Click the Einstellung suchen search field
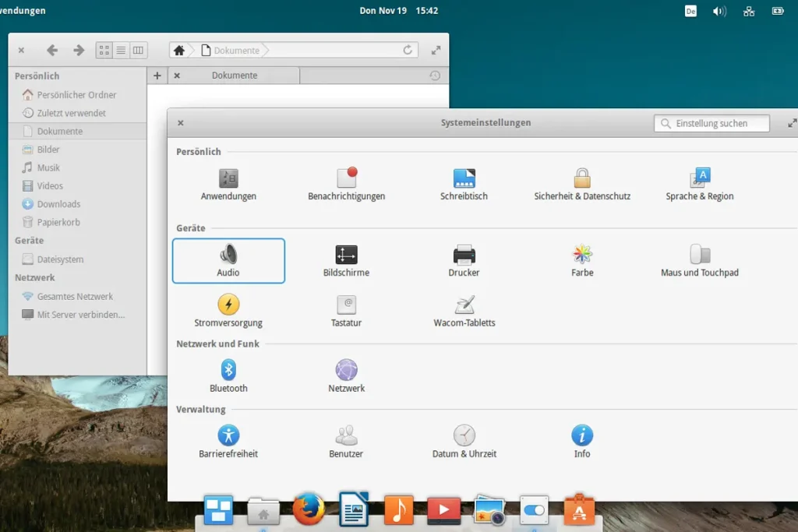This screenshot has width=798, height=532. point(711,123)
